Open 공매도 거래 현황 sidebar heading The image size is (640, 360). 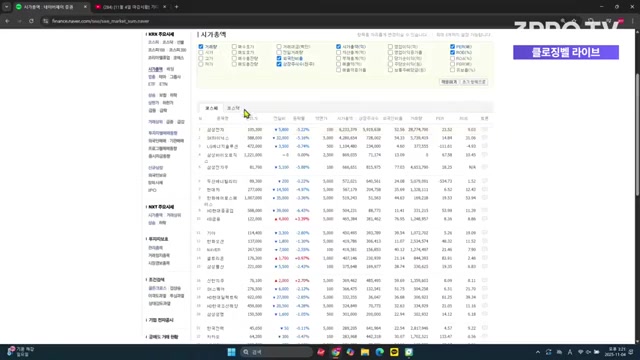(163, 337)
